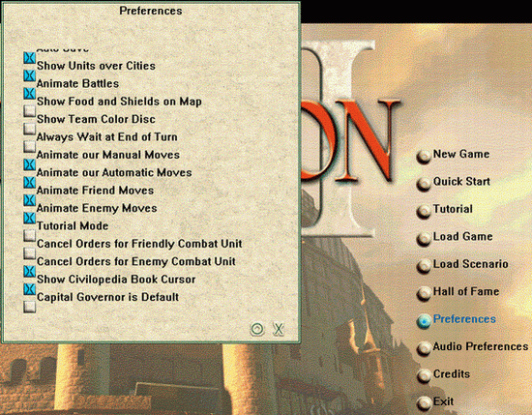Open the Tutorial menu entry
This screenshot has height=415, width=532.
453,209
